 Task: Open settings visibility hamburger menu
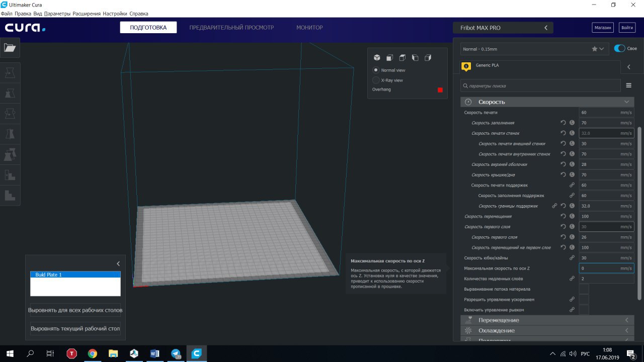point(628,85)
